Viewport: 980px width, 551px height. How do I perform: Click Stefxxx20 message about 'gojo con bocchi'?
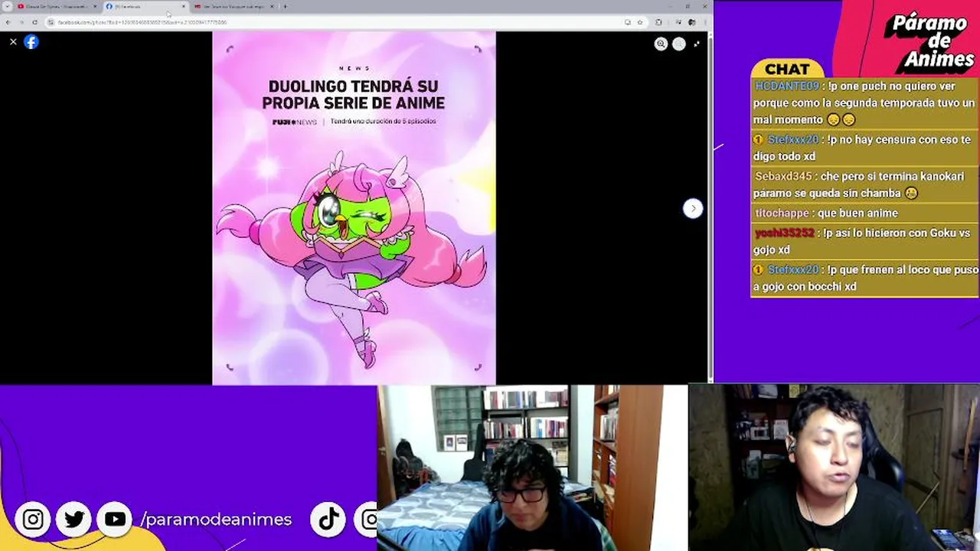[865, 278]
